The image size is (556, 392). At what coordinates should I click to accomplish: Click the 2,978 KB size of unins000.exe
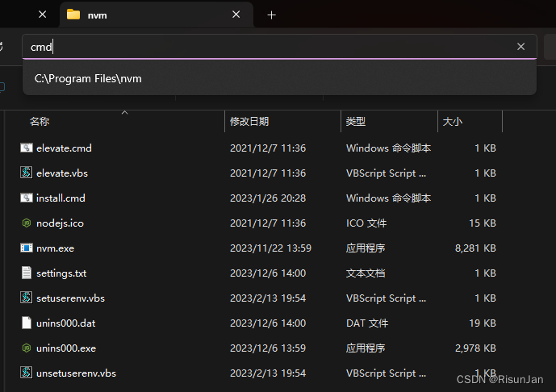[475, 348]
